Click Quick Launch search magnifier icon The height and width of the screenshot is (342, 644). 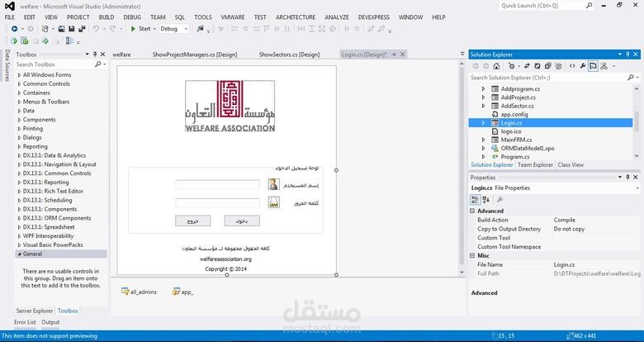(x=590, y=6)
